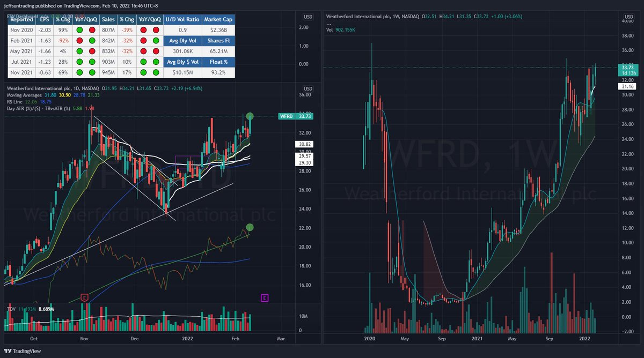Viewport: 644px width, 358px height.
Task: Click the yellow 30.90 Moving Averages value
Action: (x=65, y=95)
